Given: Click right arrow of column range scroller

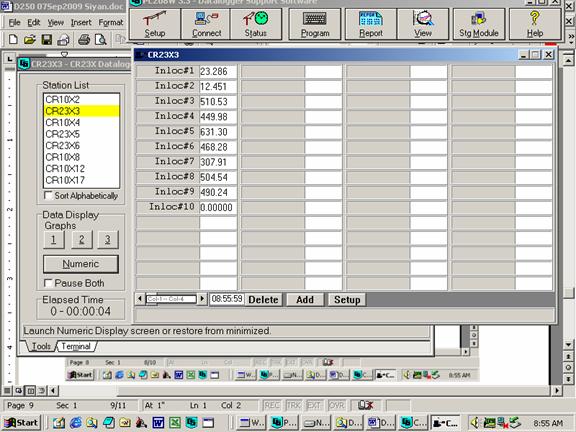Looking at the screenshot, I should (x=202, y=299).
